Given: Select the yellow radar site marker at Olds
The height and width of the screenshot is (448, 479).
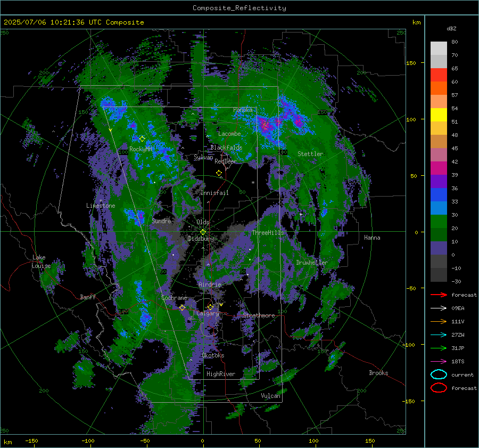Looking at the screenshot, I should (203, 232).
